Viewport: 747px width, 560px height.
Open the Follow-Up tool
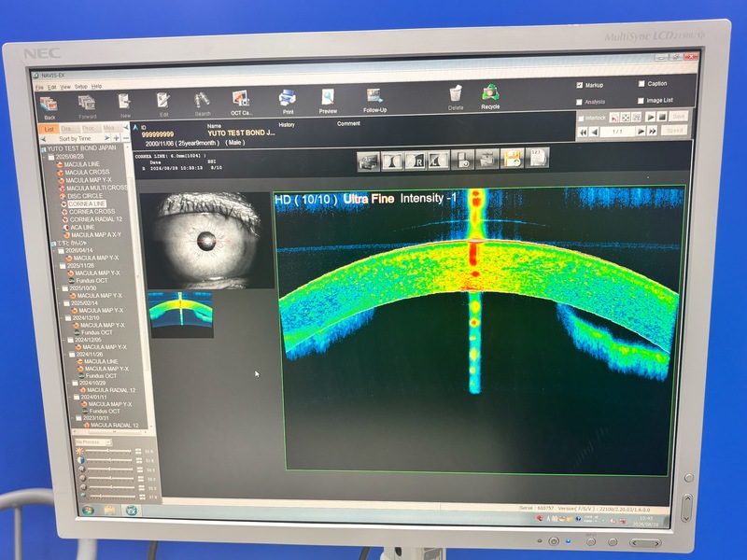pos(374,97)
